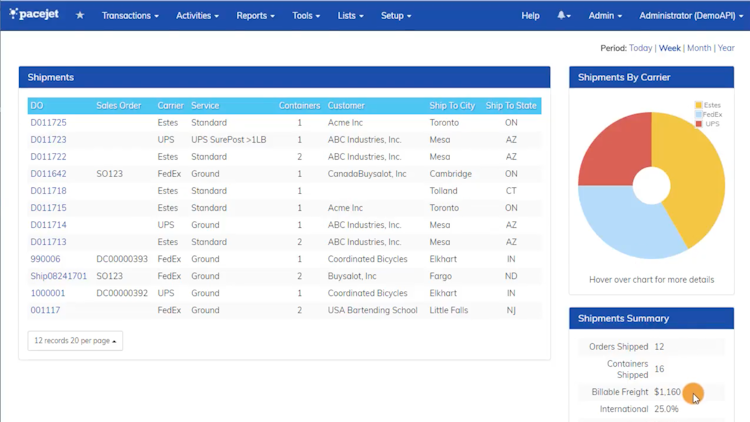Click the FedEx light blue legend swatch
Image resolution: width=750 pixels, height=422 pixels.
click(698, 114)
